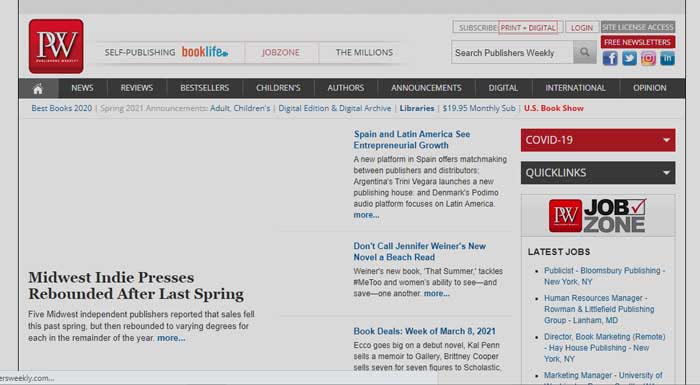Click the LOGIN button

pos(582,28)
